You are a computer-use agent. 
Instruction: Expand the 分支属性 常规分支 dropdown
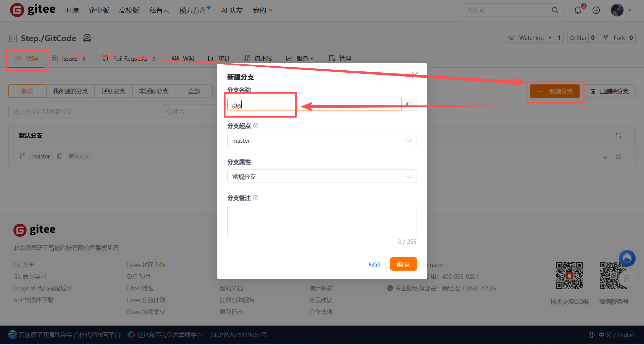322,176
